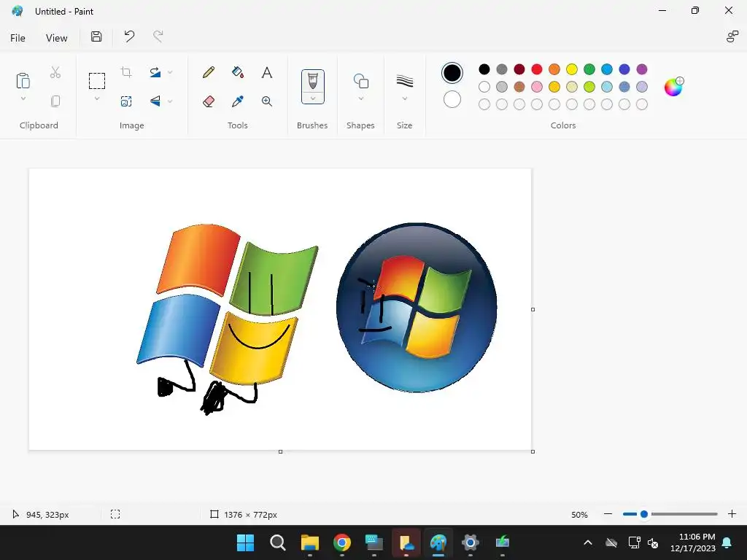Pick the green color swatch

coord(589,69)
